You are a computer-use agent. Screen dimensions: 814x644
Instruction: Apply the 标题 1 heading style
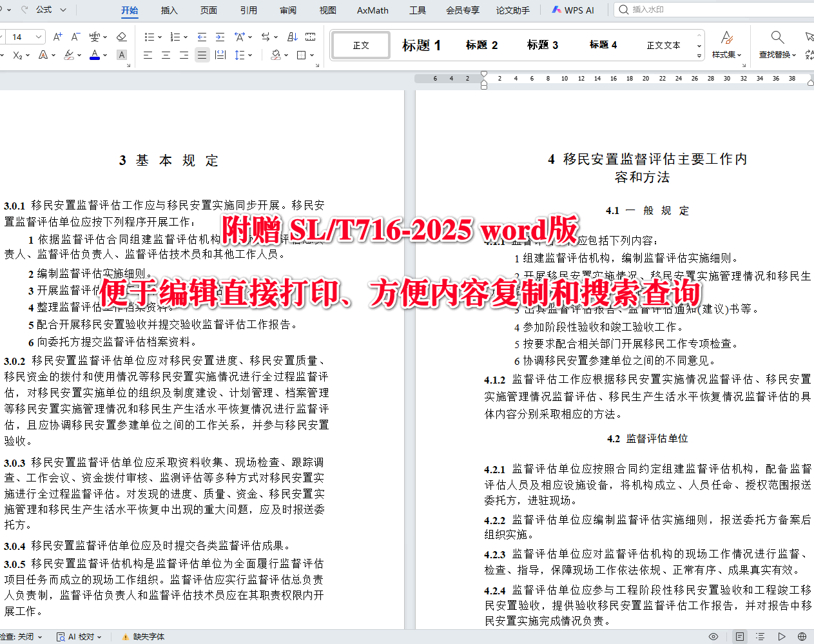click(421, 44)
